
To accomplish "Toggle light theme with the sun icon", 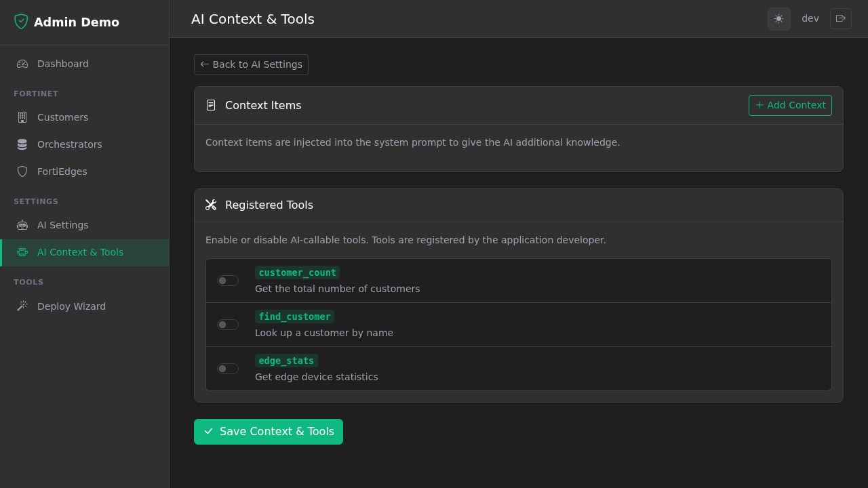I will pos(778,19).
